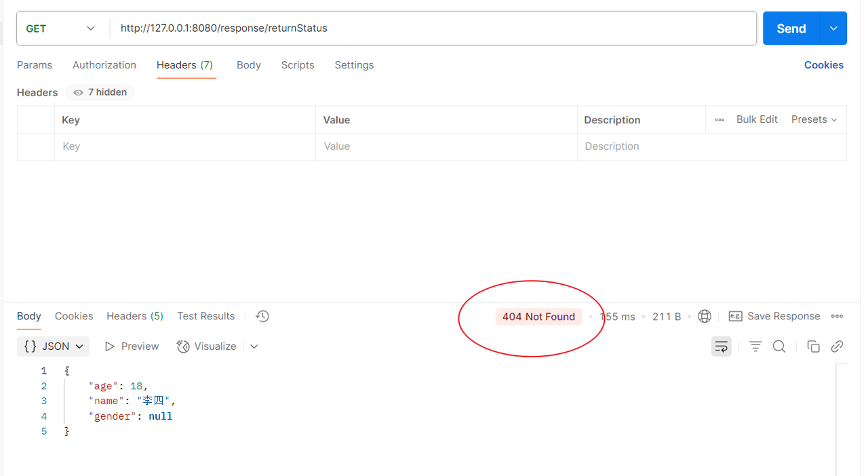Show the 7 hidden headers
Screen dimensions: 868x476
(100, 92)
